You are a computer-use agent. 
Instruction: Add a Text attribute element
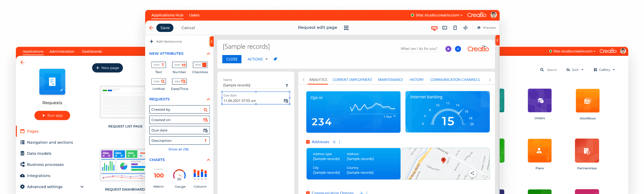pos(158,68)
